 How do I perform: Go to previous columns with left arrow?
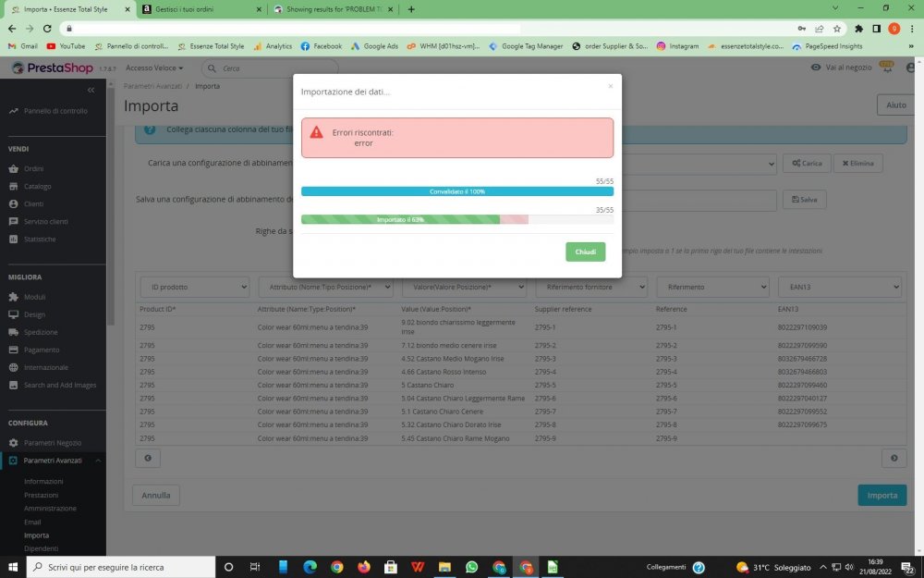pyautogui.click(x=148, y=459)
